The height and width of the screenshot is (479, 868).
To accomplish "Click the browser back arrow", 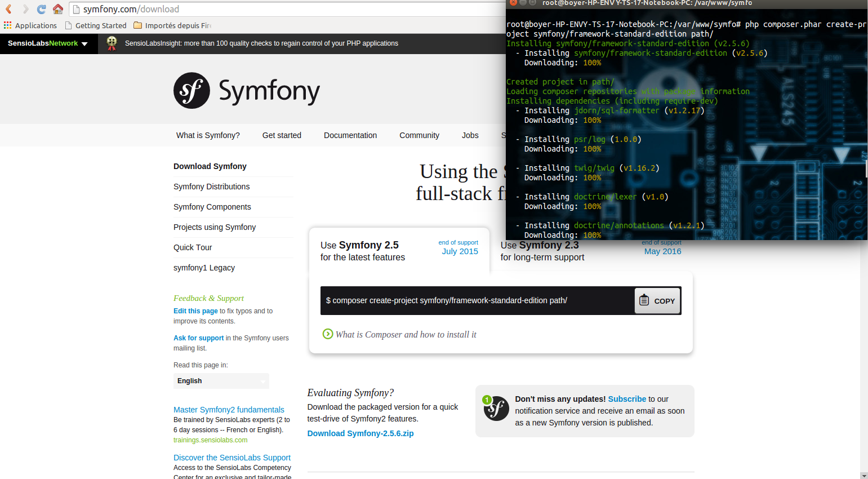I will [8, 9].
